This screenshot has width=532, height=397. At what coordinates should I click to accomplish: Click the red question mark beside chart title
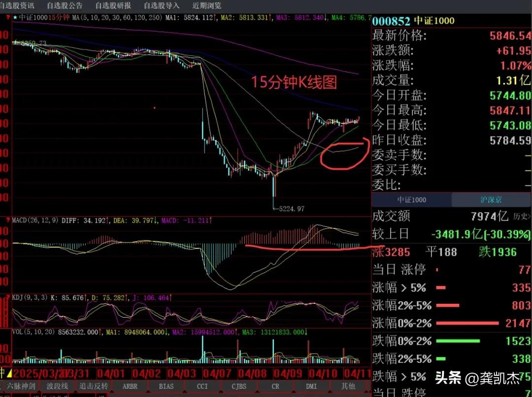[8, 17]
